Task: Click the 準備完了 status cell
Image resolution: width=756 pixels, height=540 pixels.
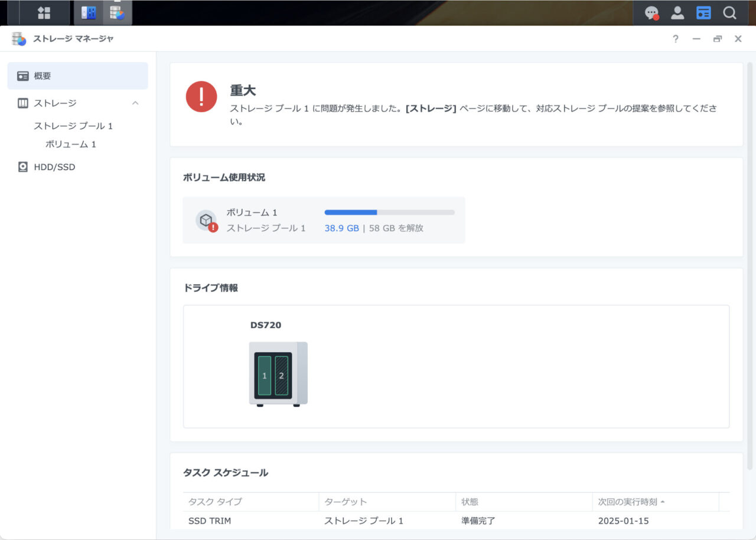Action: 478,521
